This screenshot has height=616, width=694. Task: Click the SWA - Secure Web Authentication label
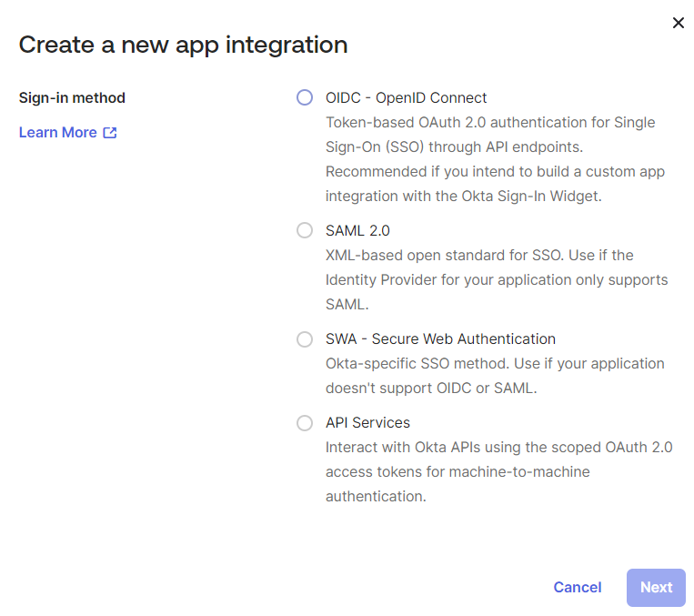point(440,339)
